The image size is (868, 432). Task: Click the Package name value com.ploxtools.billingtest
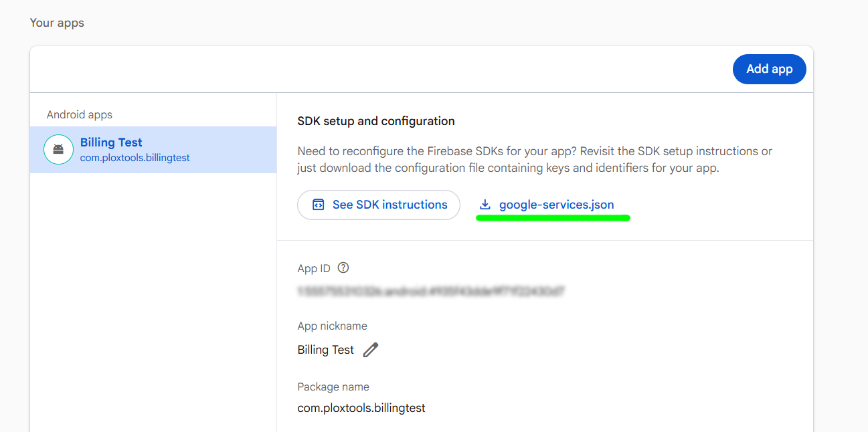(x=361, y=407)
